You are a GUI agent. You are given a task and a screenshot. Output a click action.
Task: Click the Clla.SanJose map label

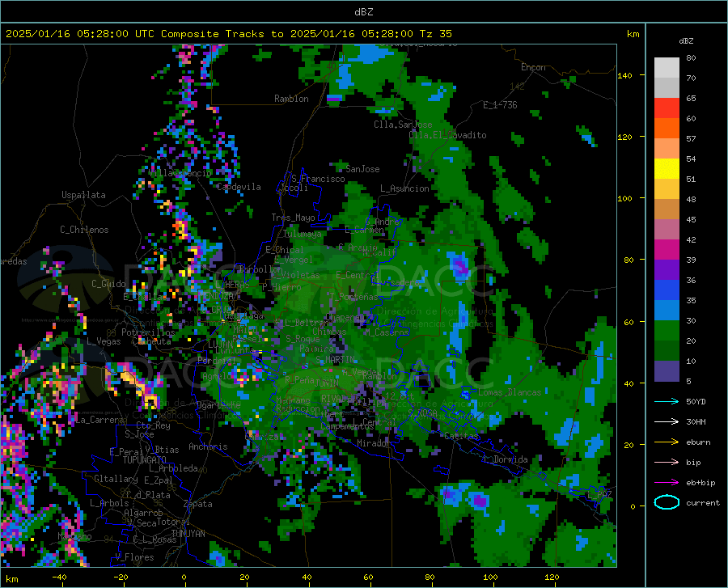[x=403, y=125]
